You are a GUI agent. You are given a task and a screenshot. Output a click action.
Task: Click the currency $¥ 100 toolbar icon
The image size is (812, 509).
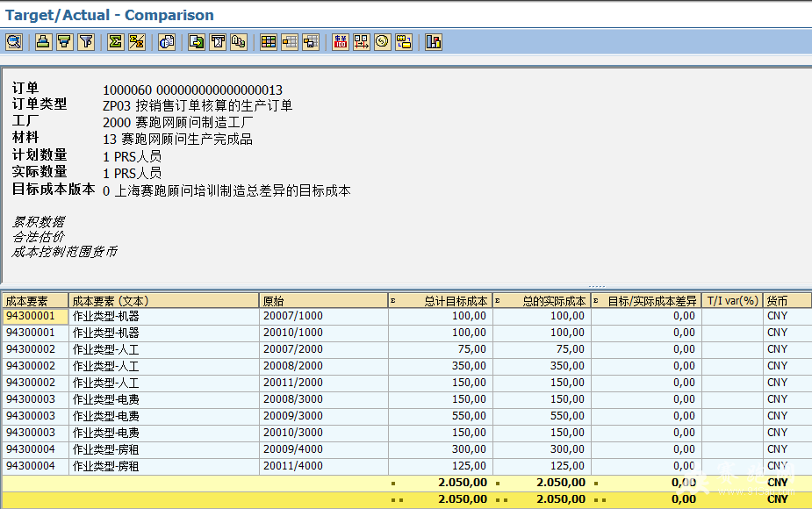point(341,42)
